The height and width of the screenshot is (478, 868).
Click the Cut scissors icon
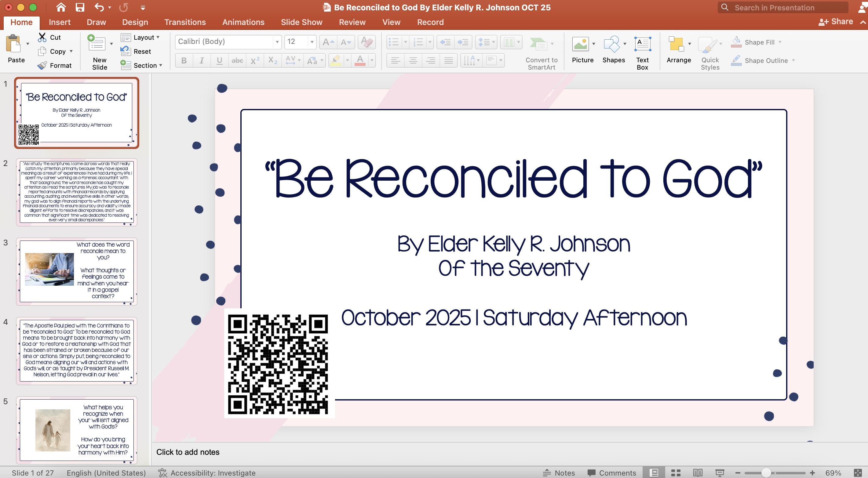pos(42,37)
